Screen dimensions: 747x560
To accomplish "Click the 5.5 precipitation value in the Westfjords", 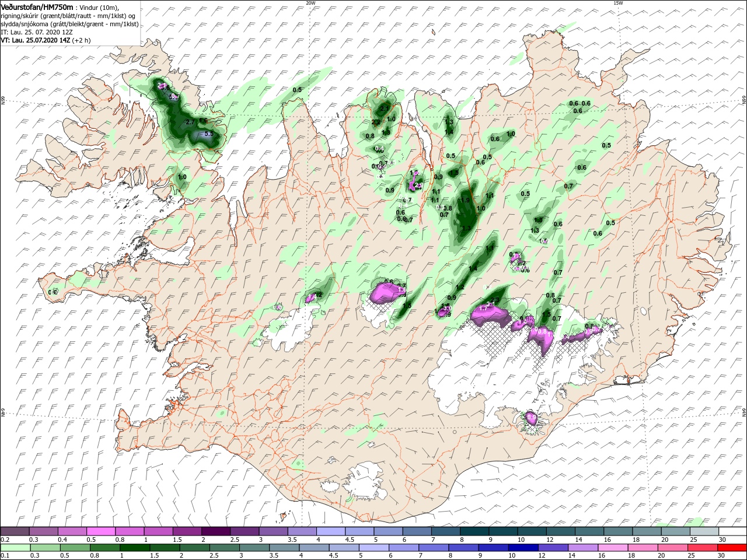I will tap(210, 134).
